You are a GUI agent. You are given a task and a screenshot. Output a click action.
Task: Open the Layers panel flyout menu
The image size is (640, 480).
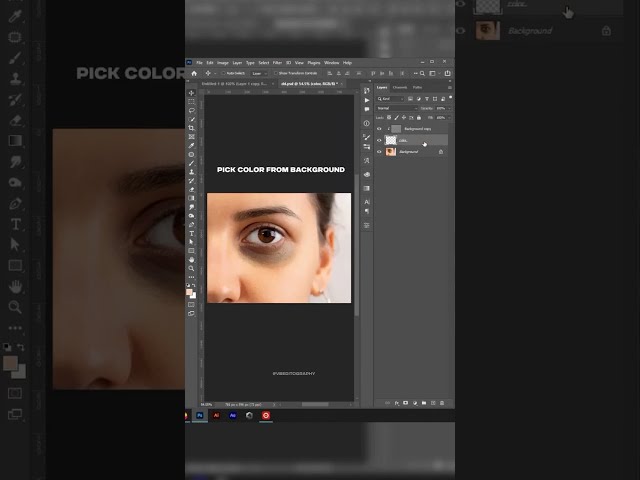point(449,87)
